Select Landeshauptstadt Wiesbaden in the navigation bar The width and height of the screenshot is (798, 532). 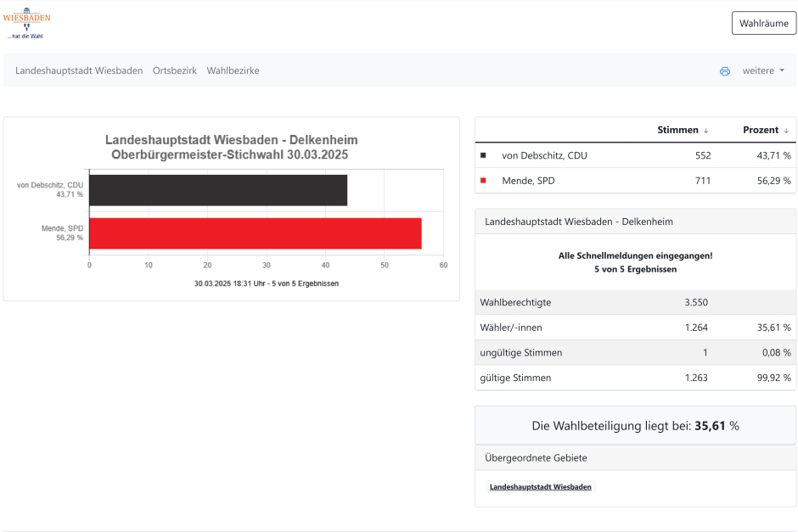coord(79,71)
